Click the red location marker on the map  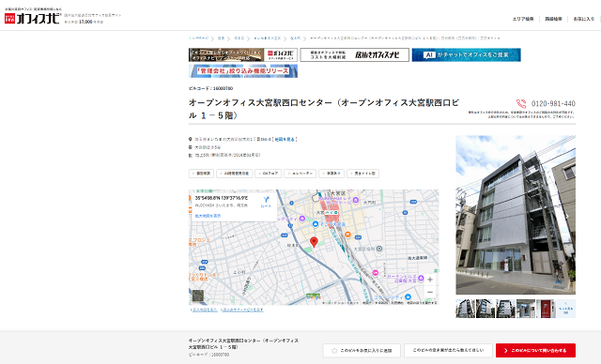(314, 241)
